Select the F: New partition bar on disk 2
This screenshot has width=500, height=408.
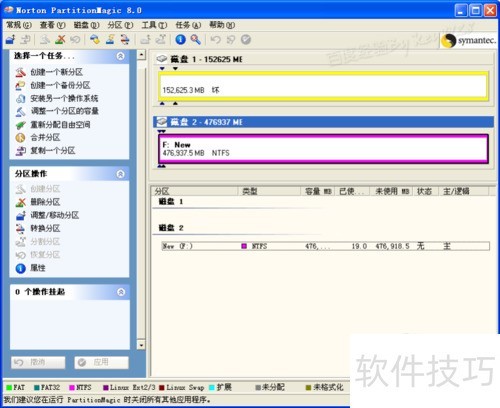tap(323, 149)
